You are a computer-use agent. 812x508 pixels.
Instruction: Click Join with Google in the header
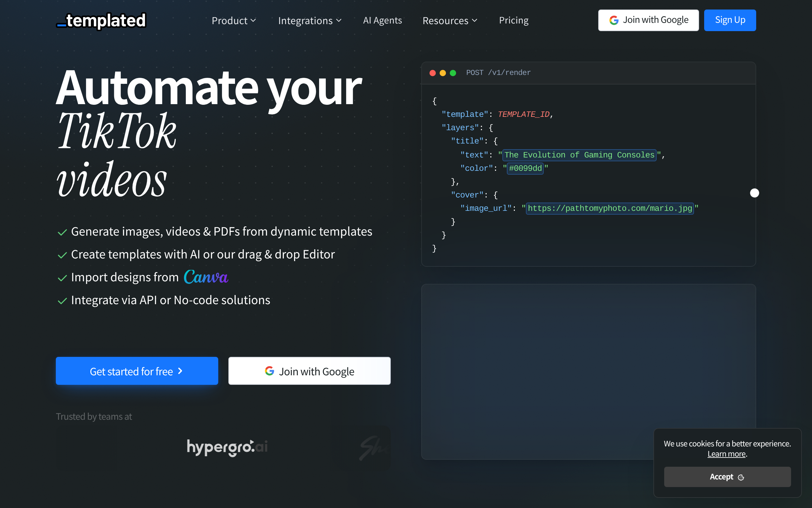click(x=648, y=20)
